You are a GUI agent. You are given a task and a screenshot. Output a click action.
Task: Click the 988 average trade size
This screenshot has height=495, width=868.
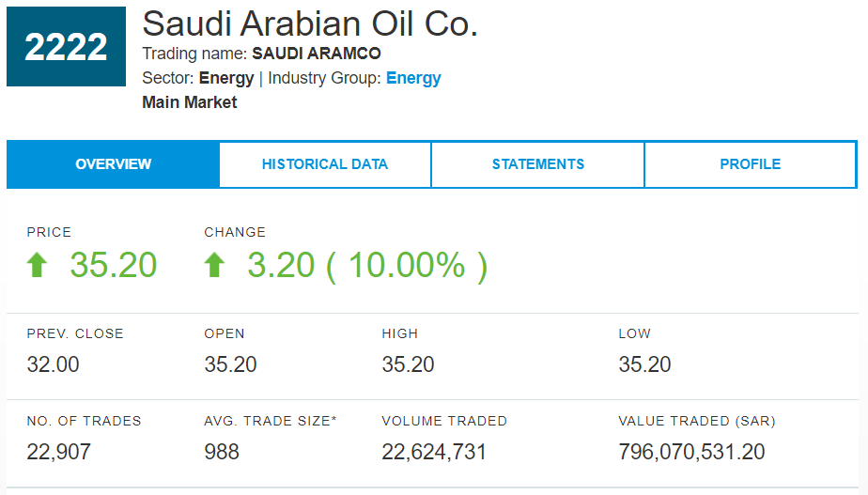[x=222, y=452]
